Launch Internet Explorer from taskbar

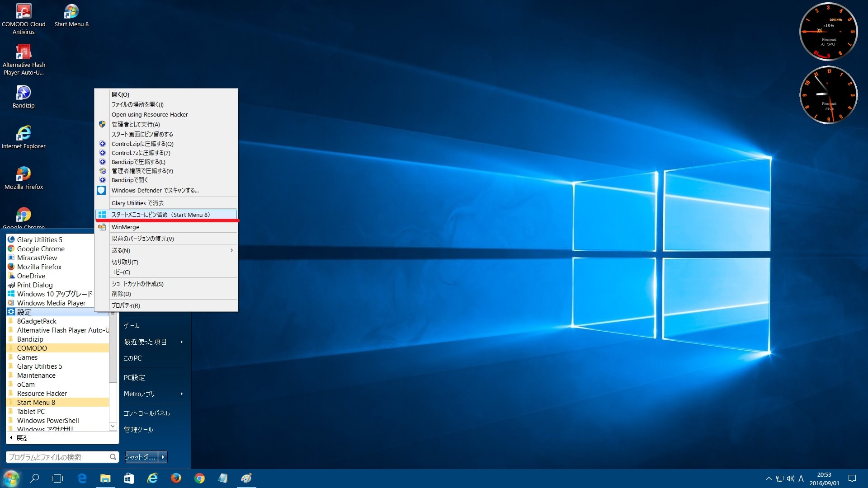coord(152,479)
